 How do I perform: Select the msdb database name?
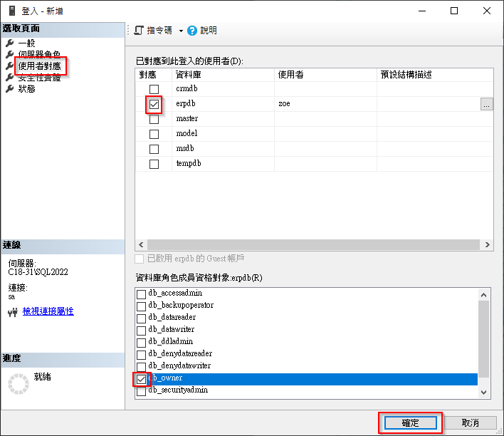(x=185, y=148)
